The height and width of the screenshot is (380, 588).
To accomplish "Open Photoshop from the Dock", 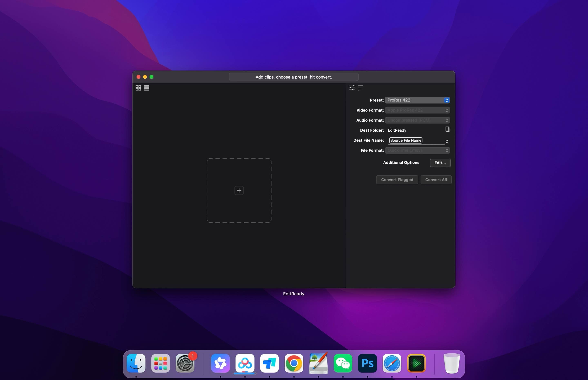I will point(367,363).
